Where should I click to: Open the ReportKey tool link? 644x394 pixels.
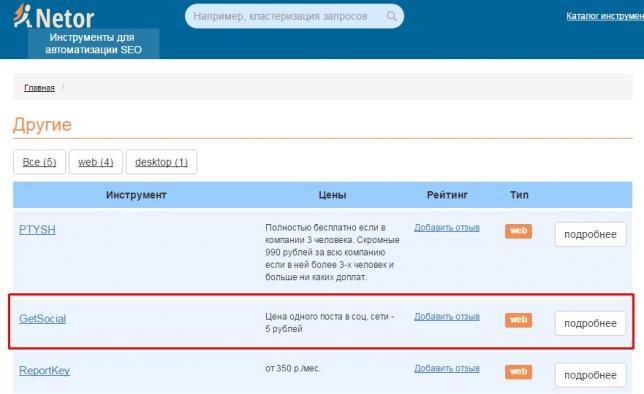point(44,371)
